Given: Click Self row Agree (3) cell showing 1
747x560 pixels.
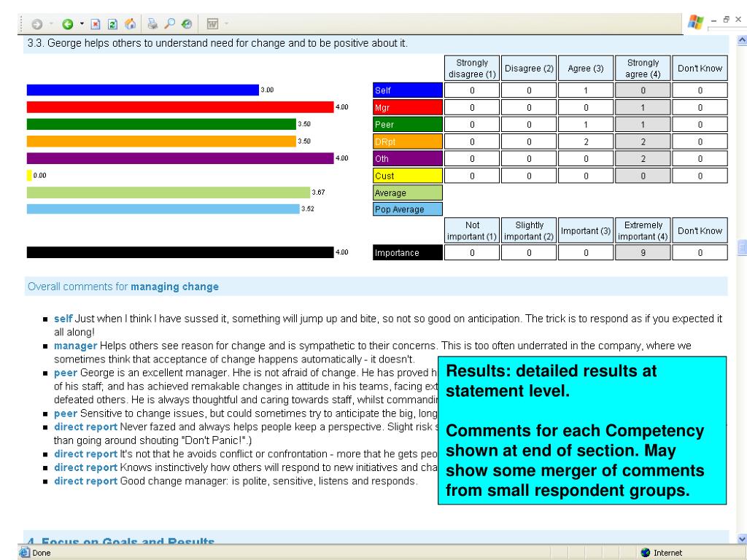Looking at the screenshot, I should (586, 90).
